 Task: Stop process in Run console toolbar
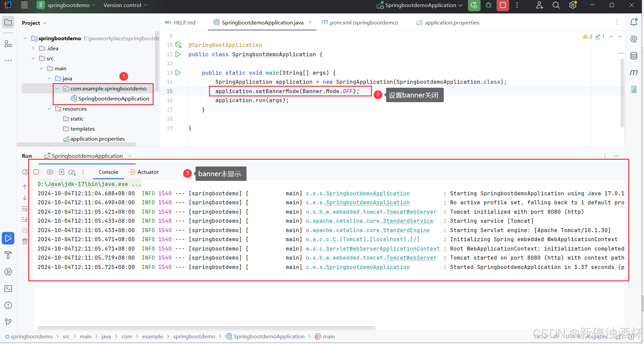click(36, 172)
